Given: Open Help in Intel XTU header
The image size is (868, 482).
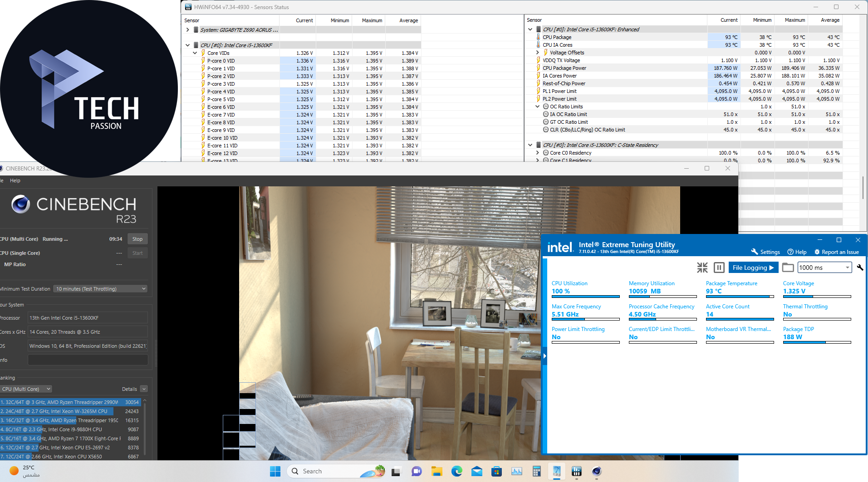Looking at the screenshot, I should tap(797, 252).
